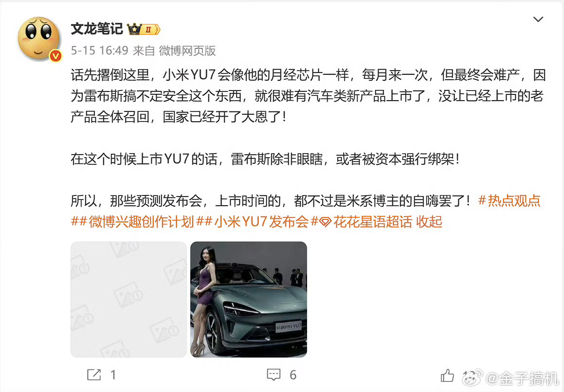
Task: Open the failed-to-load placeholder image
Action: (x=129, y=299)
